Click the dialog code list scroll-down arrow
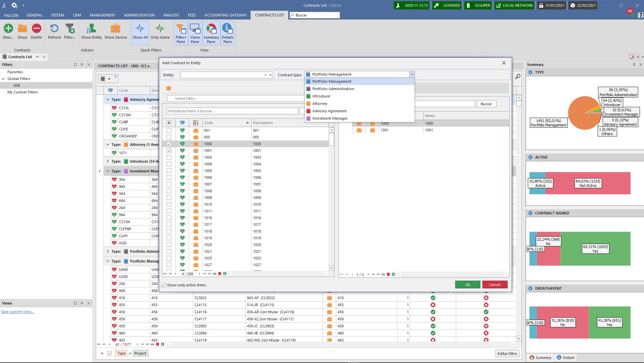 331,268
